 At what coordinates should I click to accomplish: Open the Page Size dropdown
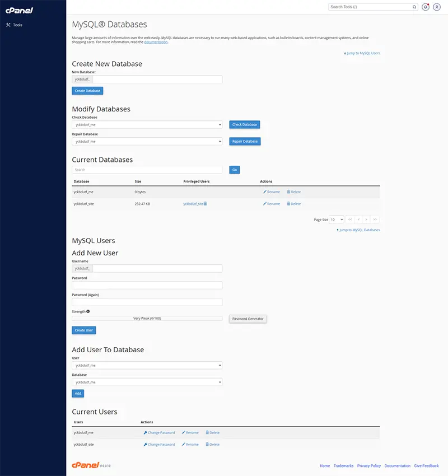point(337,220)
